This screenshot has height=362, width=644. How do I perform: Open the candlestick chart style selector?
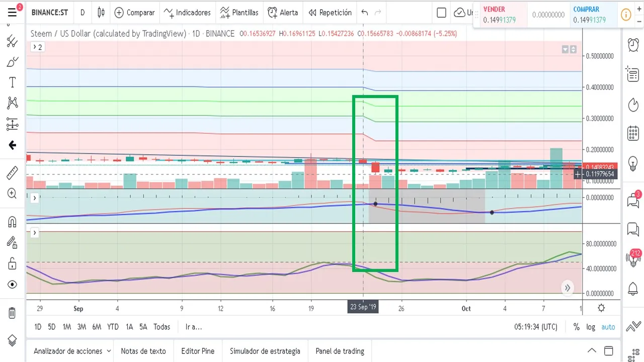[101, 13]
